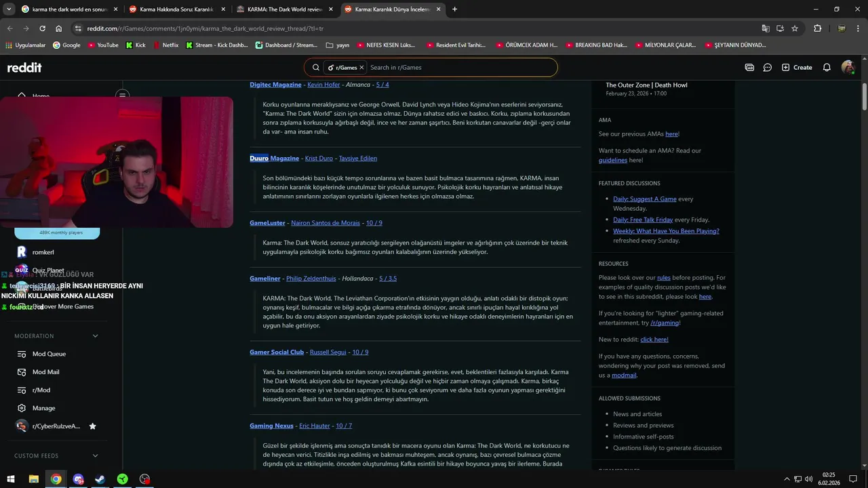Show hidden system tray icons
Viewport: 868px width, 488px height.
tap(787, 479)
